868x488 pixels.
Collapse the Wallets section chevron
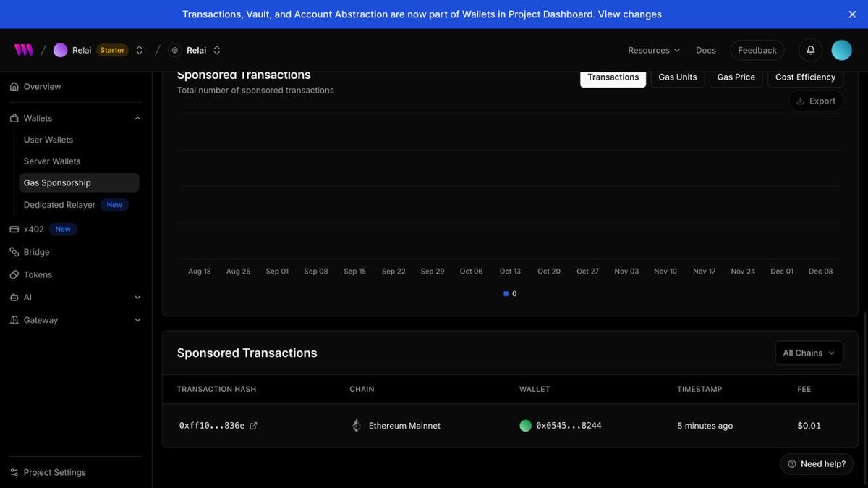click(x=137, y=118)
